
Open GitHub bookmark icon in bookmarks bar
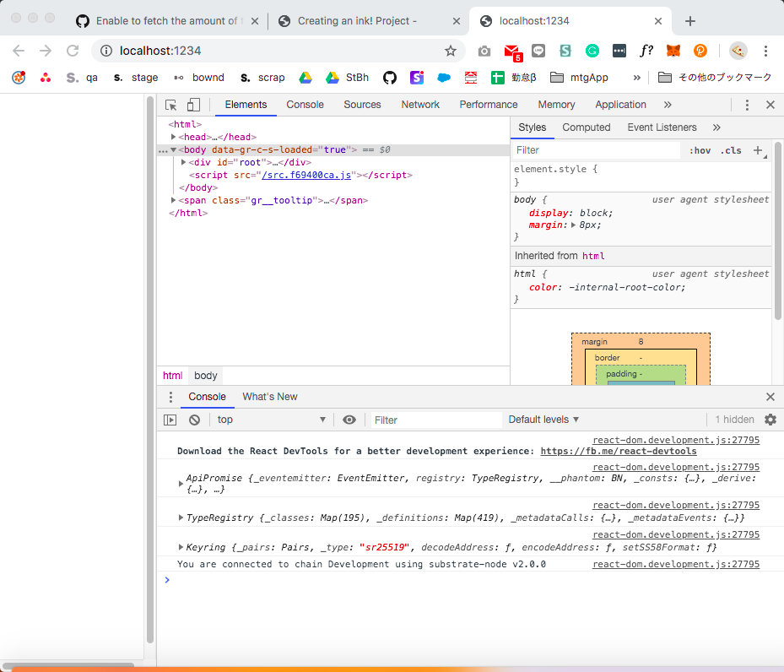[390, 78]
